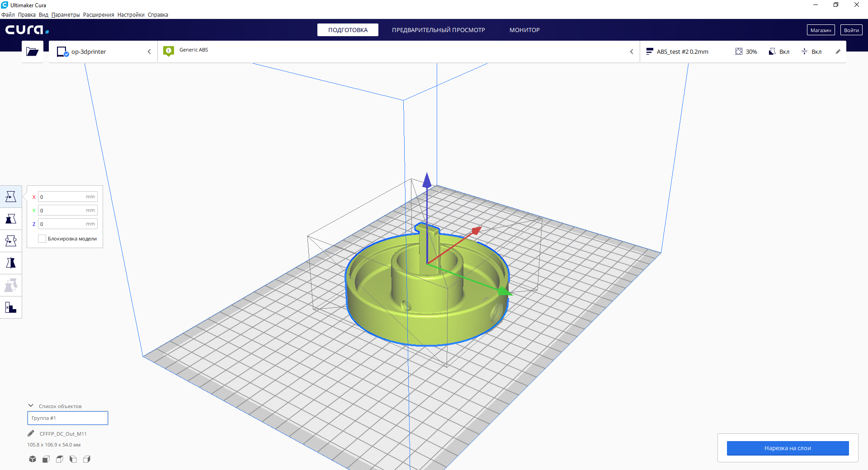The image size is (868, 470).
Task: Click the open file folder icon
Action: (32, 52)
